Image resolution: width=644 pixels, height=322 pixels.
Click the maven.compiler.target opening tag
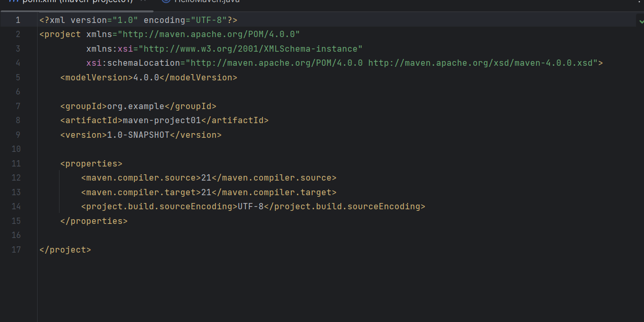pyautogui.click(x=141, y=192)
